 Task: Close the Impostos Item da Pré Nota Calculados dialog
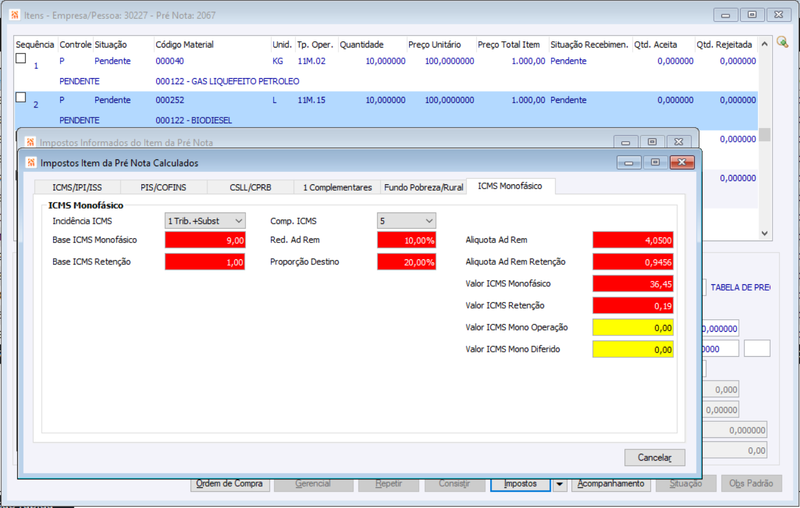click(682, 162)
